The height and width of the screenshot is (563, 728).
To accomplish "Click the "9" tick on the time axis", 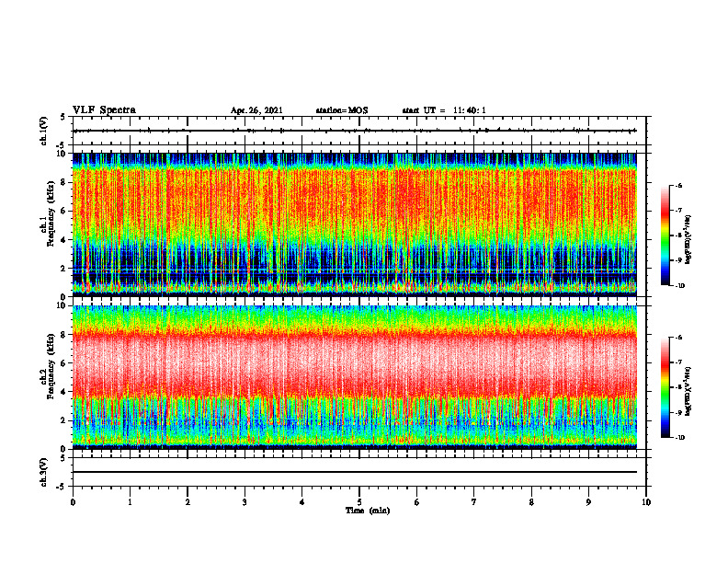I will point(588,502).
